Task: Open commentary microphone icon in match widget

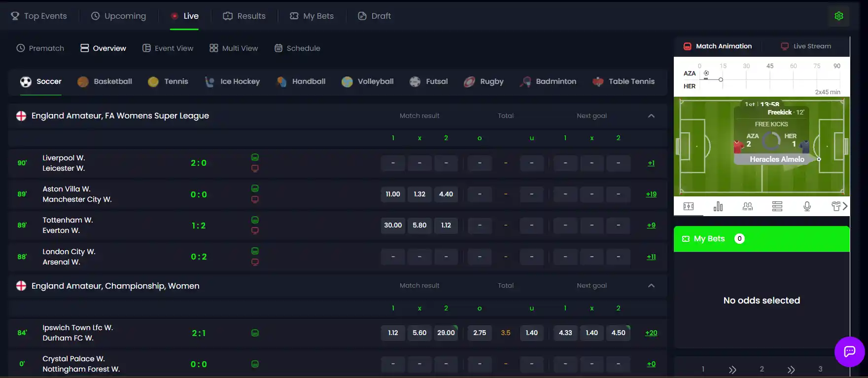Action: tap(807, 206)
